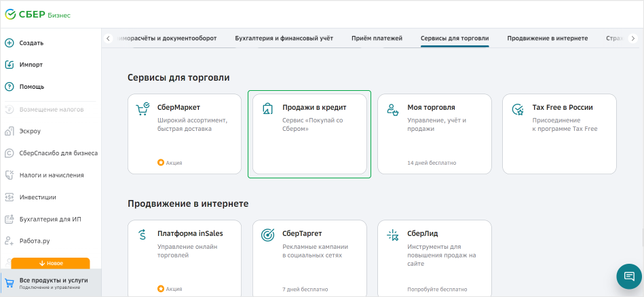Click the Налоги и начисления icon

(x=9, y=175)
